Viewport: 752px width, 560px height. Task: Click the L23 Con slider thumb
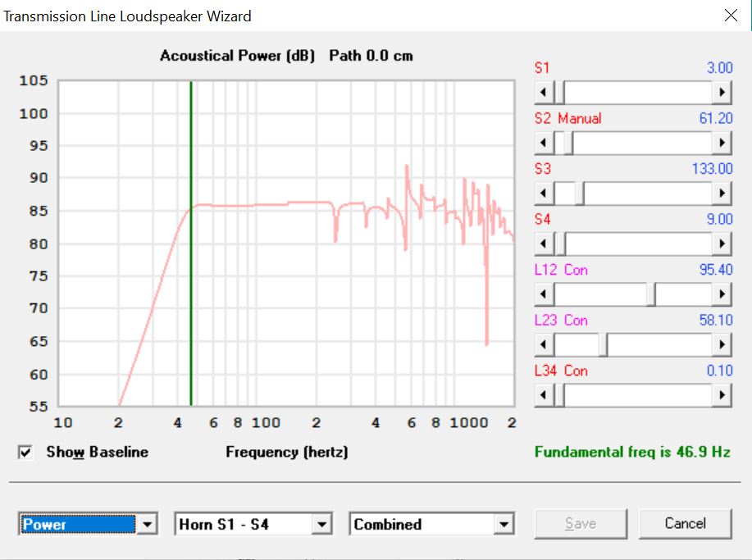pos(604,344)
